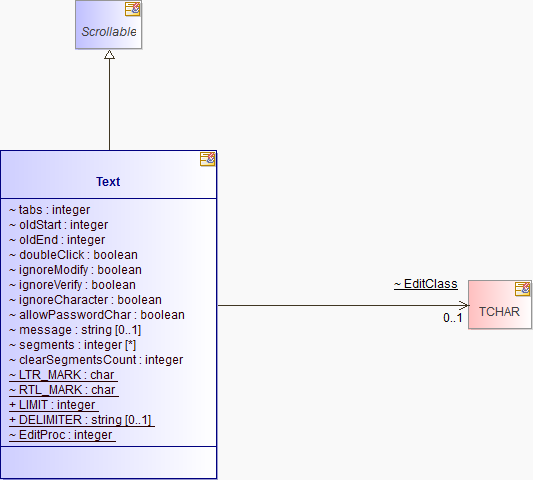This screenshot has width=533, height=480.
Task: Select the Scrollable class name
Action: tap(109, 32)
